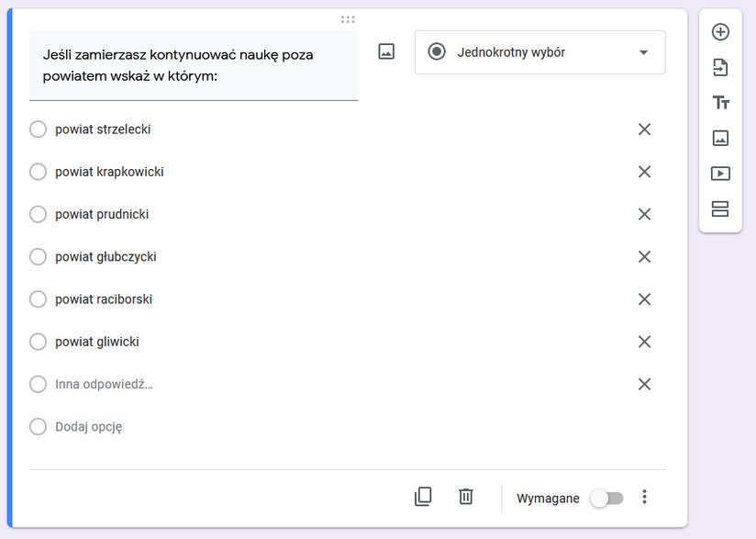
Task: Click the question title text field
Action: 194,65
